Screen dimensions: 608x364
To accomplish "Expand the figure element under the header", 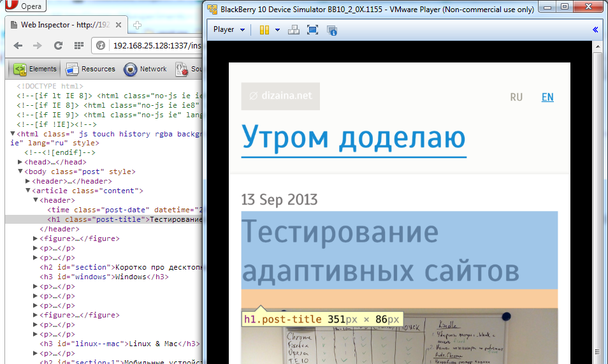I will coord(36,238).
